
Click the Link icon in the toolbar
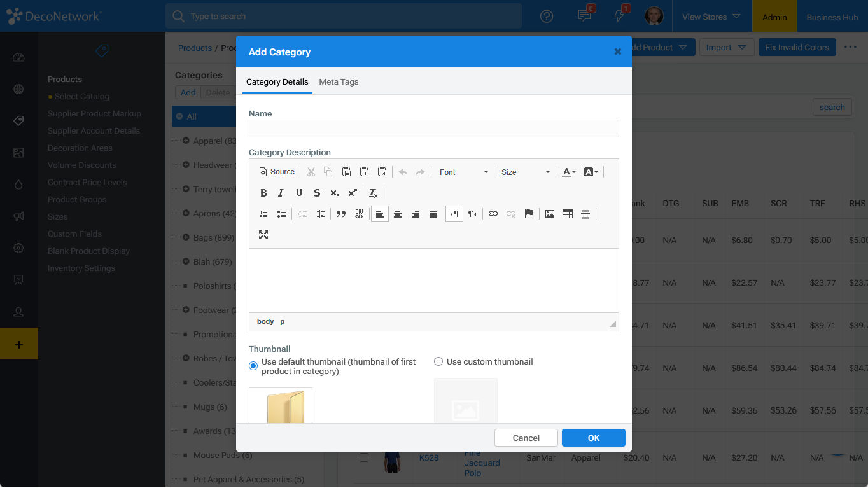493,214
